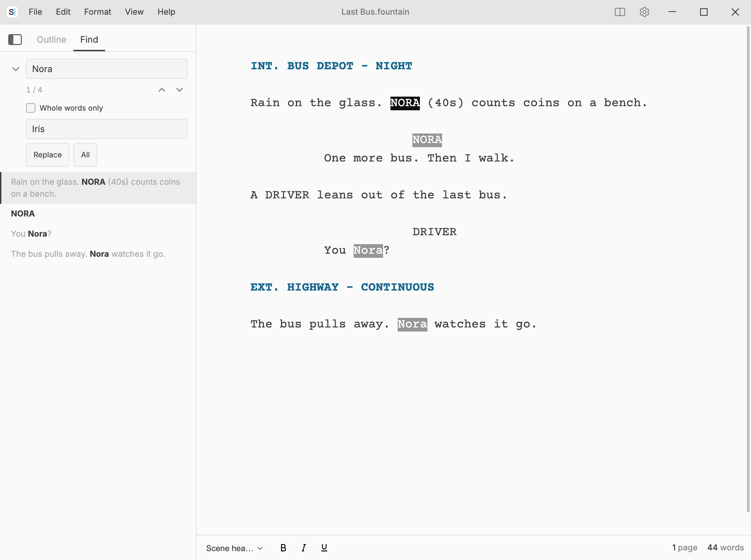Click the EXT. HIGHWAY - CONTINUOUS heading
Image resolution: width=751 pixels, height=560 pixels.
tap(342, 287)
